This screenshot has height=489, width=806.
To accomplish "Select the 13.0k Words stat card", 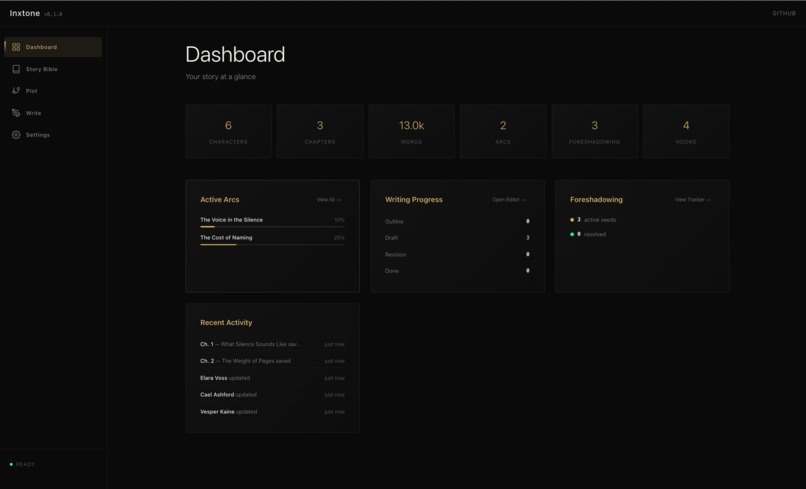I will (x=411, y=131).
